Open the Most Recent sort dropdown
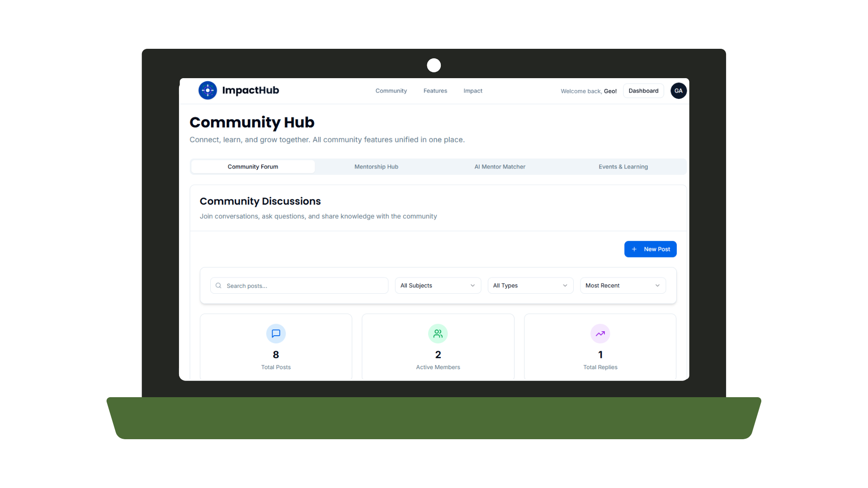 click(x=623, y=286)
